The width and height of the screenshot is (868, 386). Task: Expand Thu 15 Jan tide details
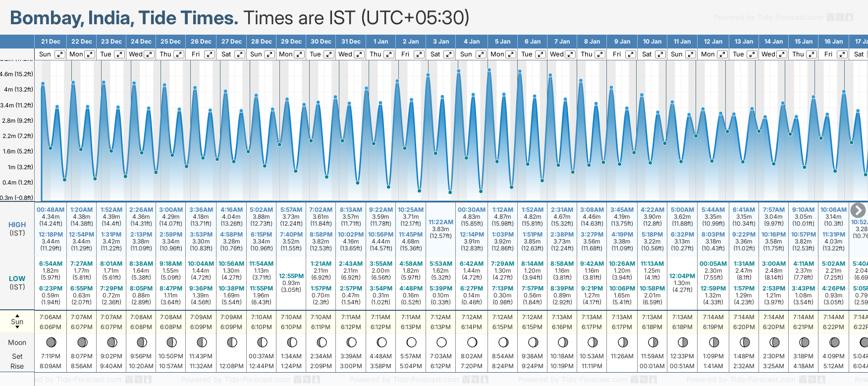click(x=812, y=54)
